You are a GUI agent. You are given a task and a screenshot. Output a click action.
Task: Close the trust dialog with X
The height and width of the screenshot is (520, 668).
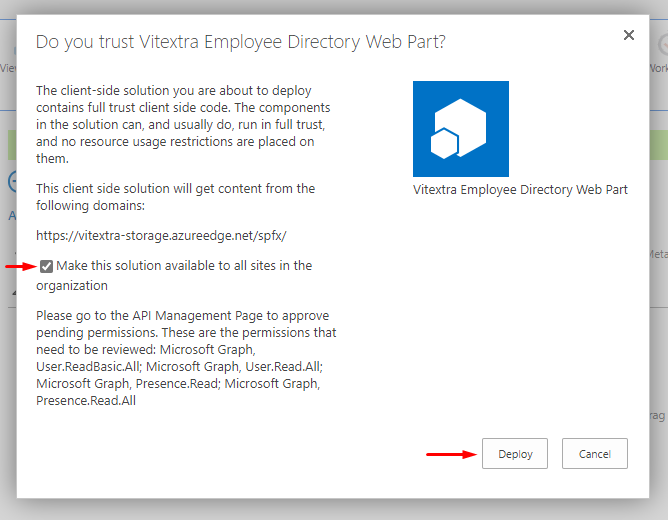tap(628, 35)
